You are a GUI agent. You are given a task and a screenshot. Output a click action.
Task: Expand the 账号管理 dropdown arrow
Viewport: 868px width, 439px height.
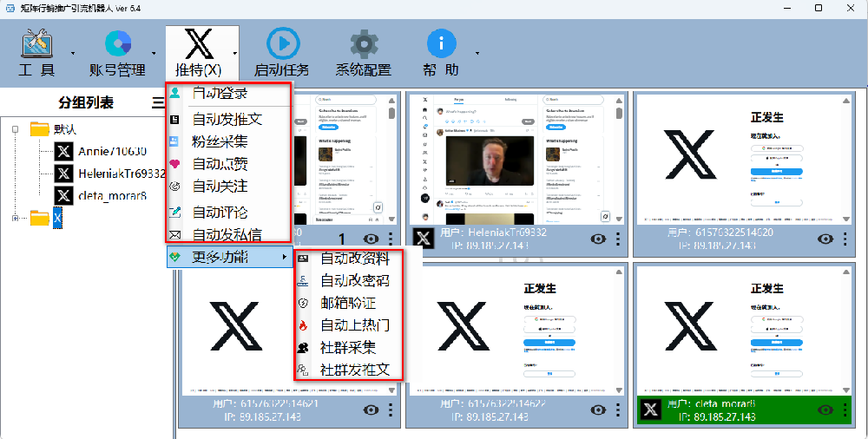[154, 54]
